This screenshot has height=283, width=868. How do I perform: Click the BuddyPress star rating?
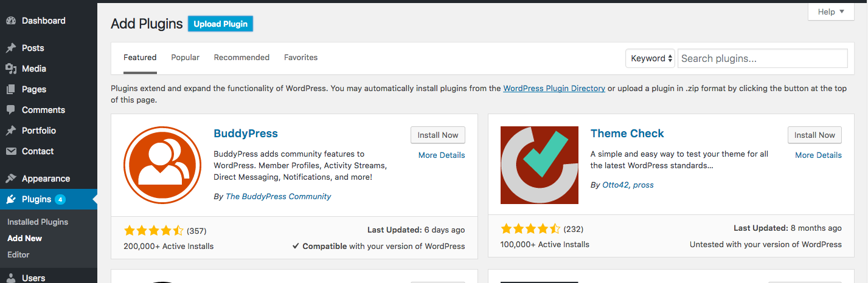(153, 230)
